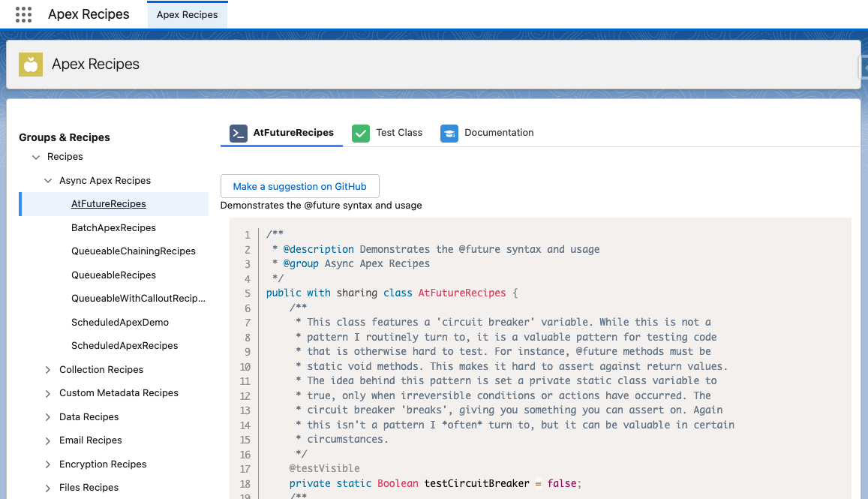Click the Files Recipes label

[89, 488]
